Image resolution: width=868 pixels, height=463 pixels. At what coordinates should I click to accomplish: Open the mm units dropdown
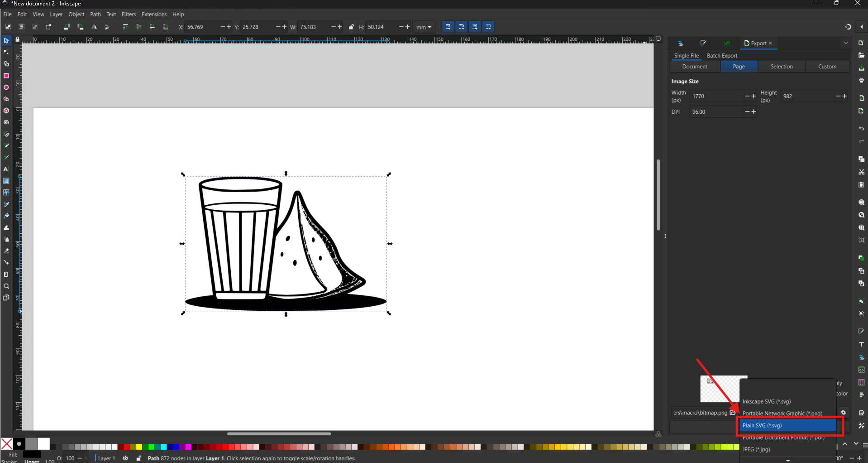coord(424,27)
